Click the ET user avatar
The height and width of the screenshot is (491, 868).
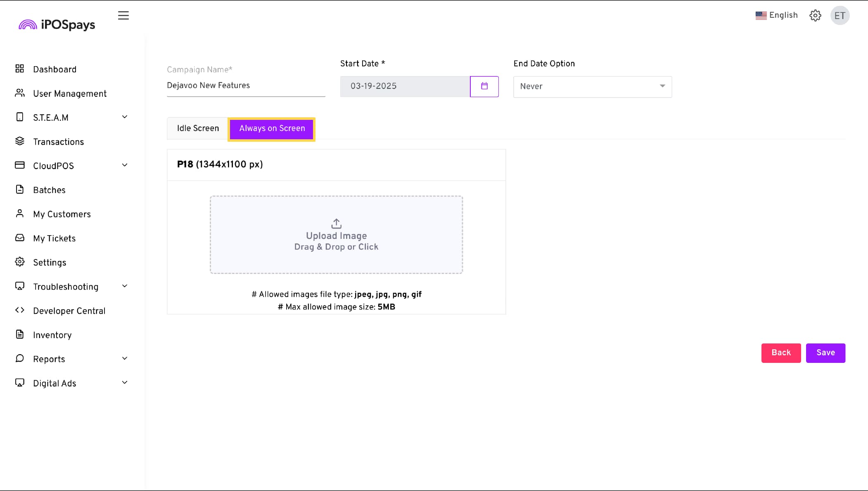840,16
